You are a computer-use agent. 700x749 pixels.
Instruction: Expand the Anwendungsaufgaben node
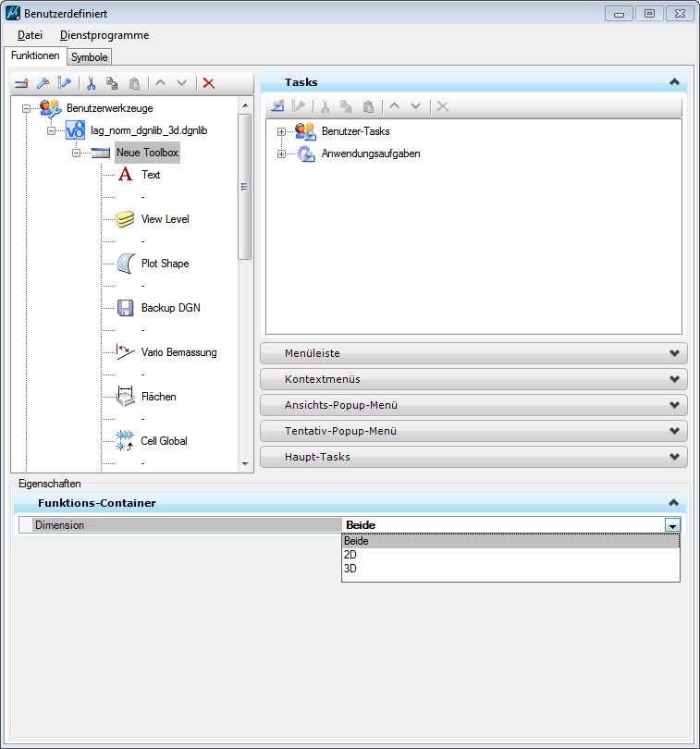pos(281,153)
